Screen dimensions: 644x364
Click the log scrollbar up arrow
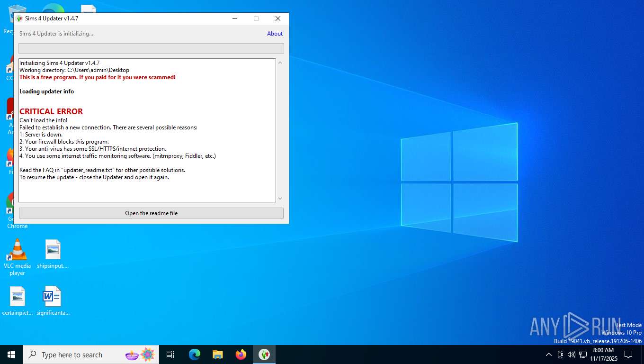click(280, 63)
